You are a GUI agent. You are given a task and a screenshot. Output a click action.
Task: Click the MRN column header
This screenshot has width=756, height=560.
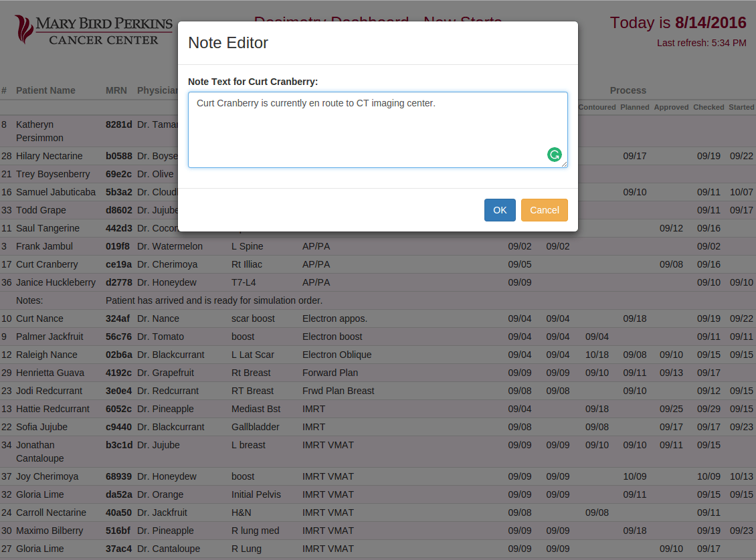pyautogui.click(x=116, y=90)
